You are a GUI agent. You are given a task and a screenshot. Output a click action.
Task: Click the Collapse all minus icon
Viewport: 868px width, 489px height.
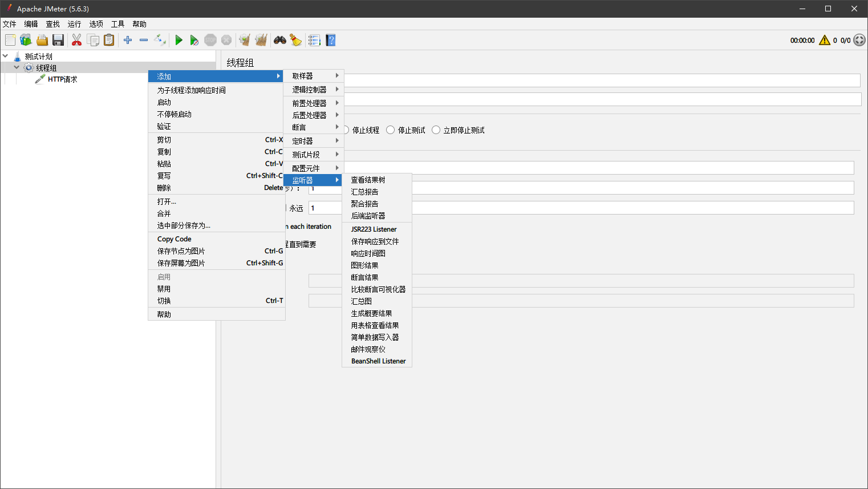click(x=144, y=40)
